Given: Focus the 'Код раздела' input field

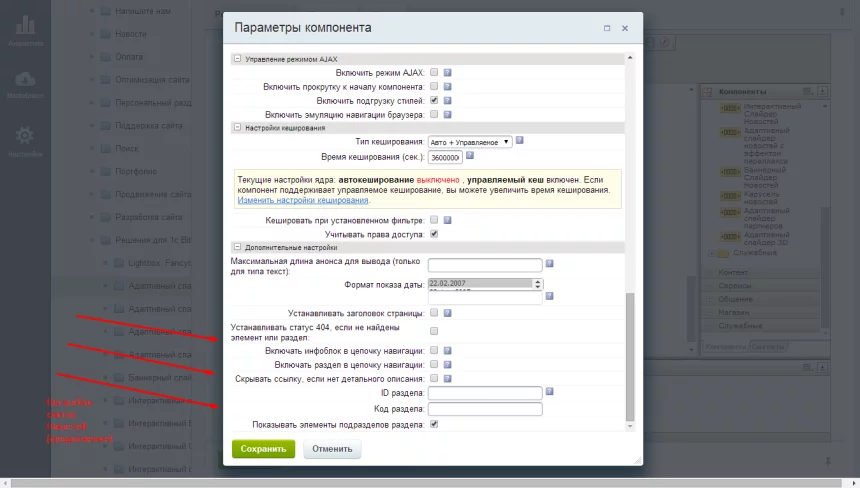Looking at the screenshot, I should [x=485, y=409].
